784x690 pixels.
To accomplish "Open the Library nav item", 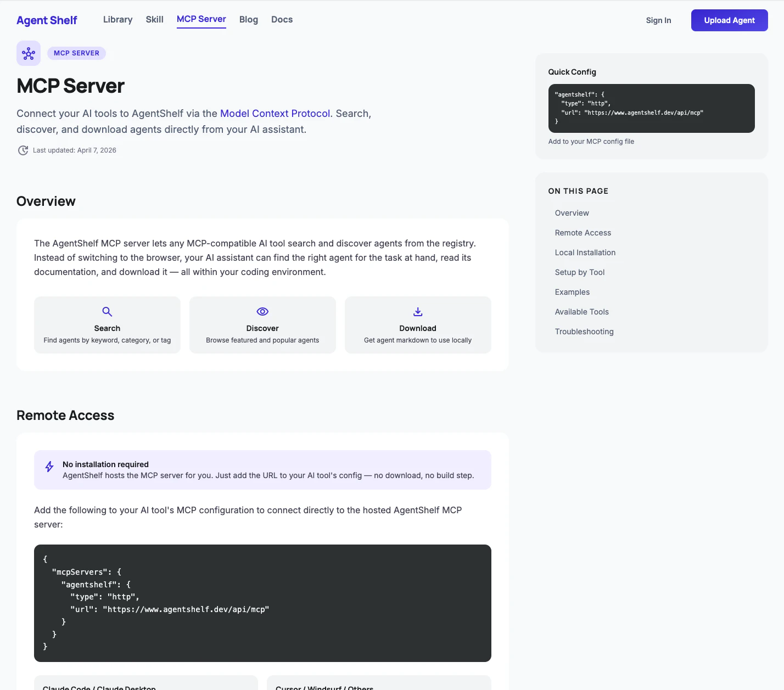I will coord(118,20).
